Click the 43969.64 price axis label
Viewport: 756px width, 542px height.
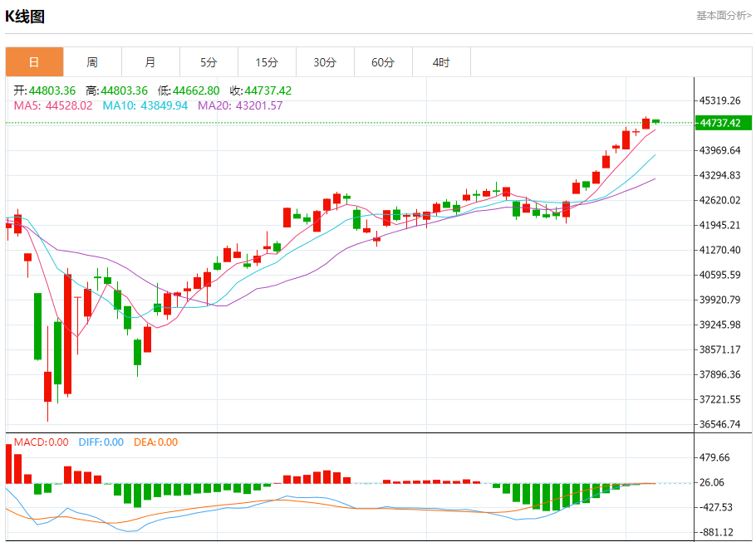tap(719, 150)
